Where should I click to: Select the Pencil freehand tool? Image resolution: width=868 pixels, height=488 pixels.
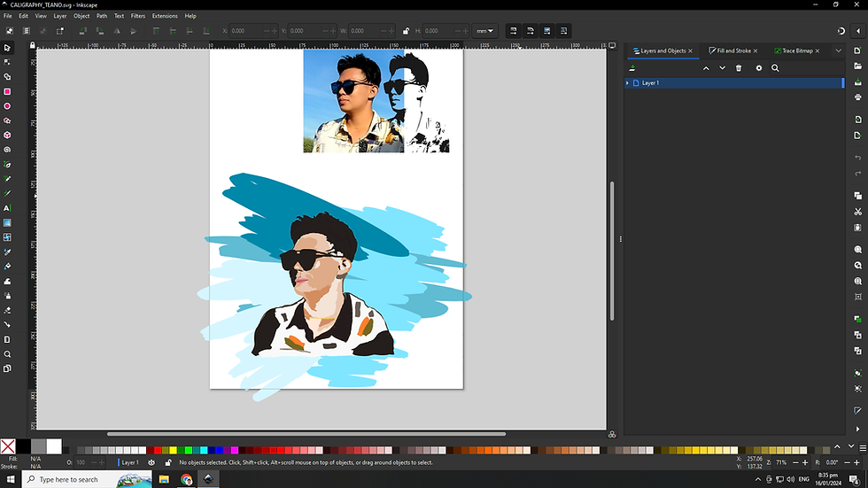[x=7, y=179]
